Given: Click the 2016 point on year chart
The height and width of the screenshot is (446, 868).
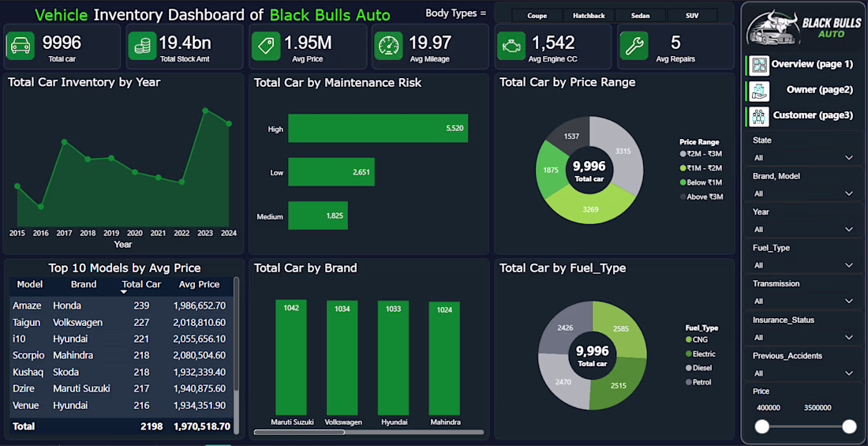Looking at the screenshot, I should pyautogui.click(x=41, y=207).
